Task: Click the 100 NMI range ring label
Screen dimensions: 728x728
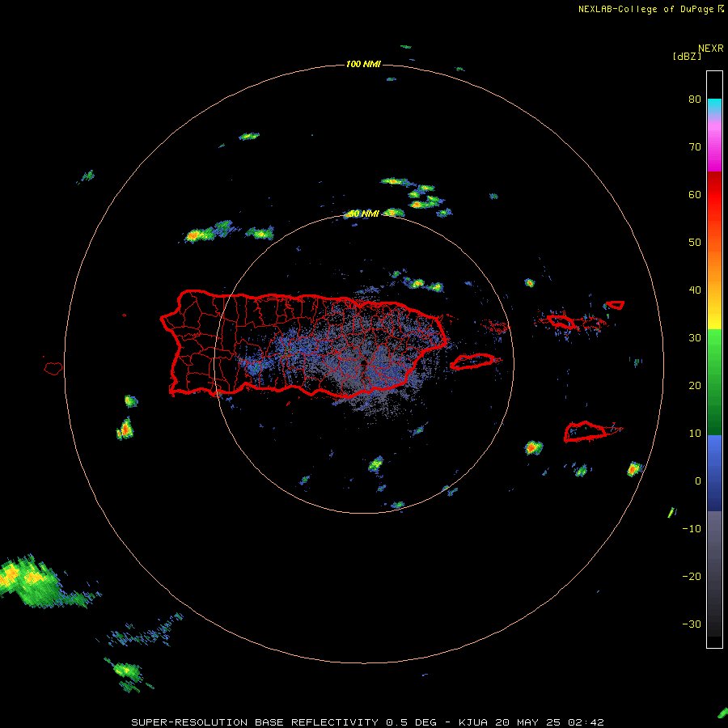Action: (363, 64)
